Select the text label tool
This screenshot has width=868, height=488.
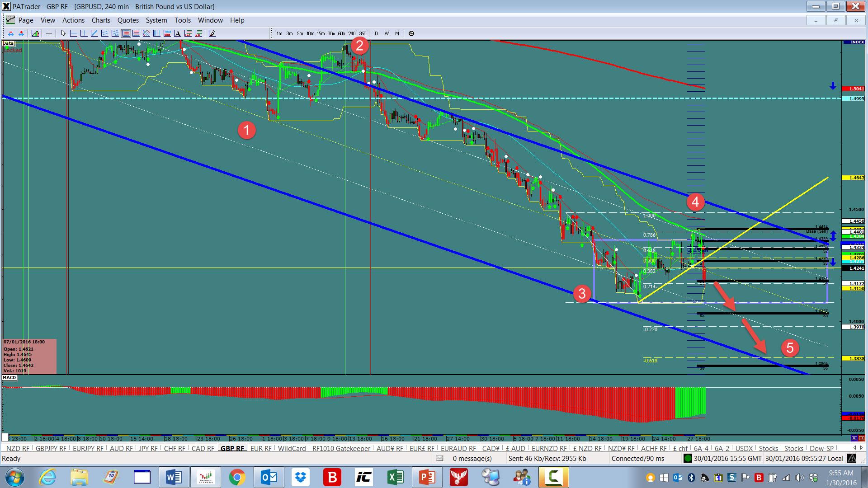[177, 33]
